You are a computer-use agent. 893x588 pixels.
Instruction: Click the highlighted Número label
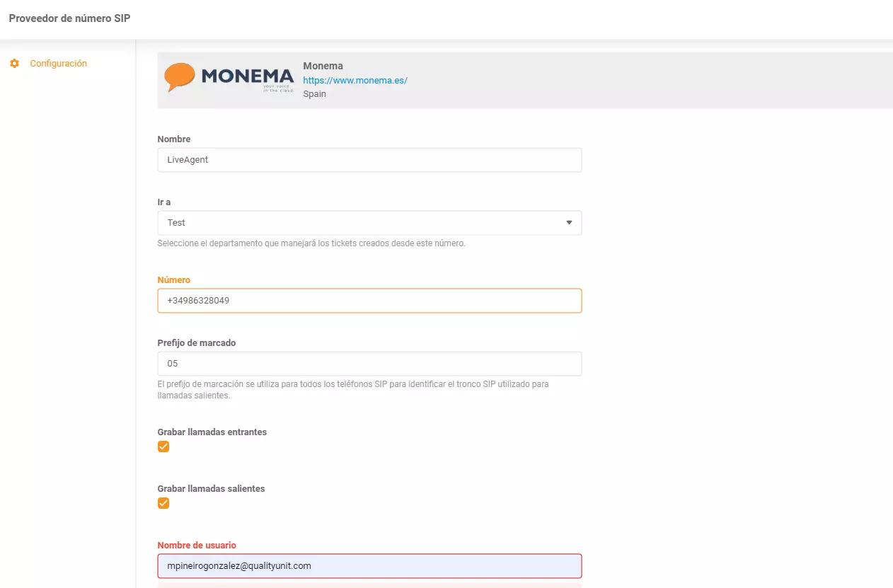[173, 279]
